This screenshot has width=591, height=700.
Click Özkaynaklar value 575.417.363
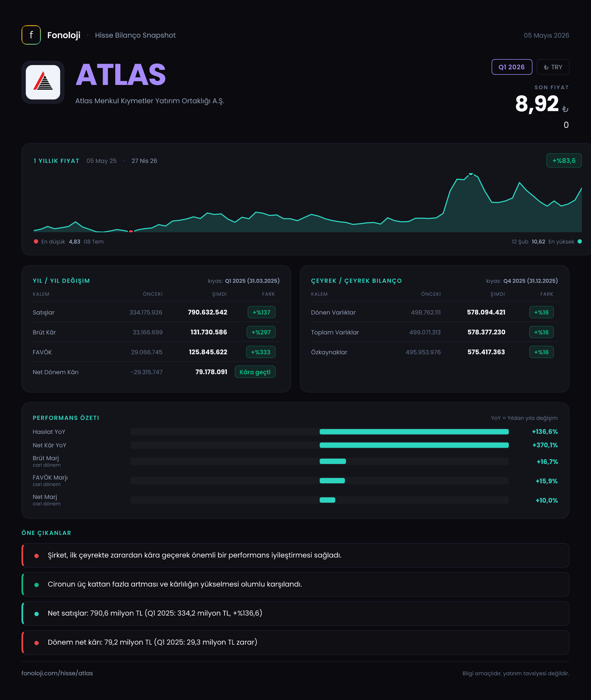tap(486, 352)
